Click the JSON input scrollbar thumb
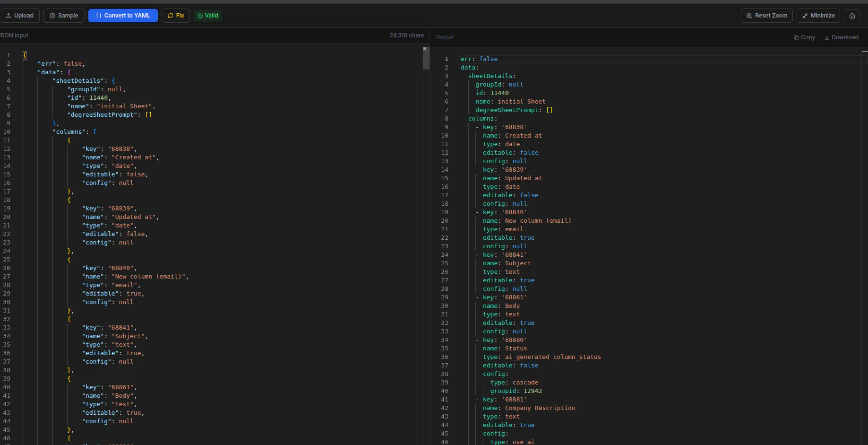This screenshot has width=868, height=445. click(x=426, y=59)
